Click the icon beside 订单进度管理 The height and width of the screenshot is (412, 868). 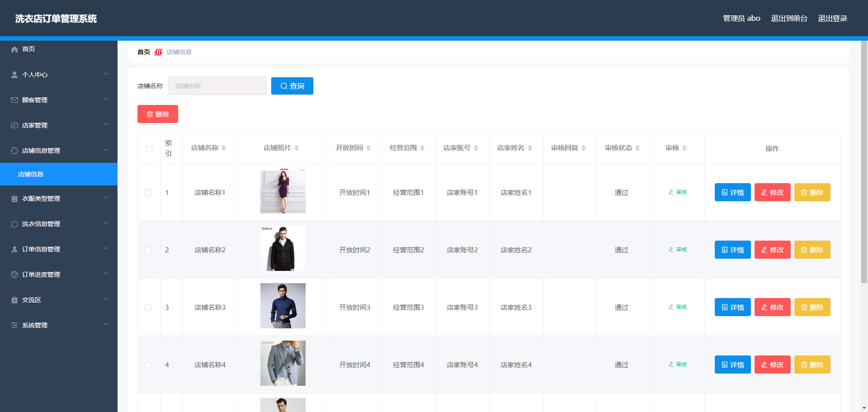click(x=14, y=275)
